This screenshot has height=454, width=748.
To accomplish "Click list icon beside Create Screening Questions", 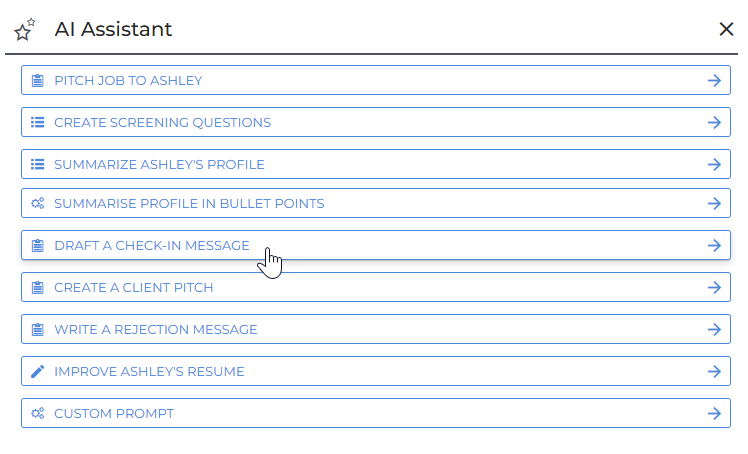I will point(38,123).
